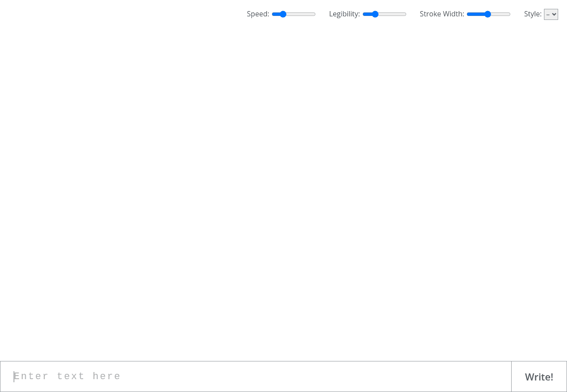Click the Stroke Width slider handle
567x392 pixels.
(x=488, y=14)
